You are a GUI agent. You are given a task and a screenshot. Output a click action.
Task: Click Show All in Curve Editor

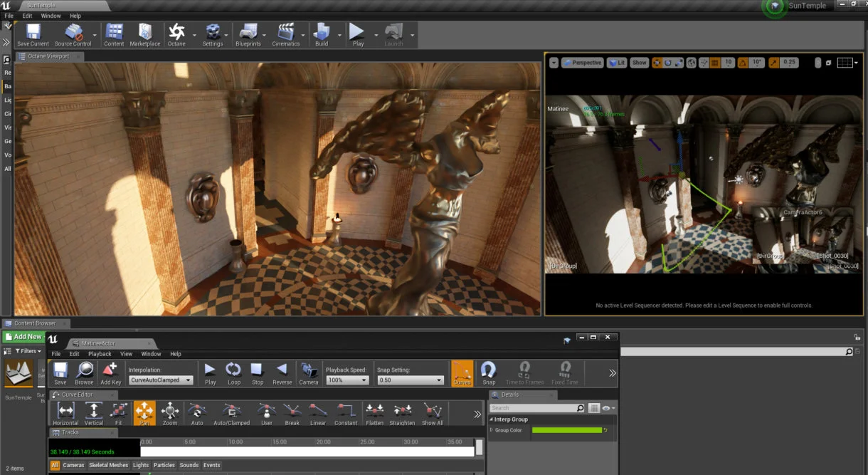(x=433, y=414)
